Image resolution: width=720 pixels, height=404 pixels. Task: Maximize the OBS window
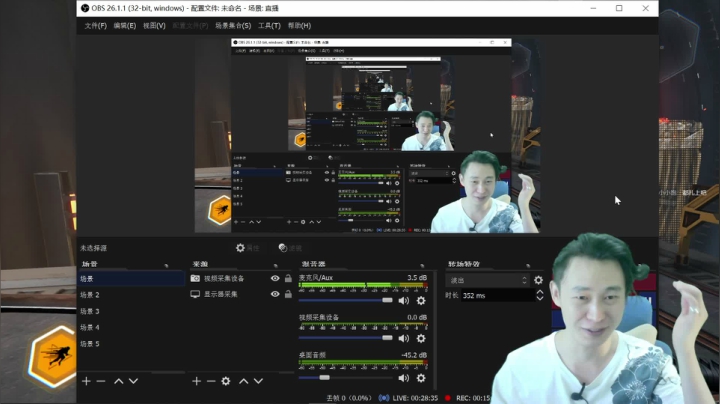pyautogui.click(x=619, y=8)
